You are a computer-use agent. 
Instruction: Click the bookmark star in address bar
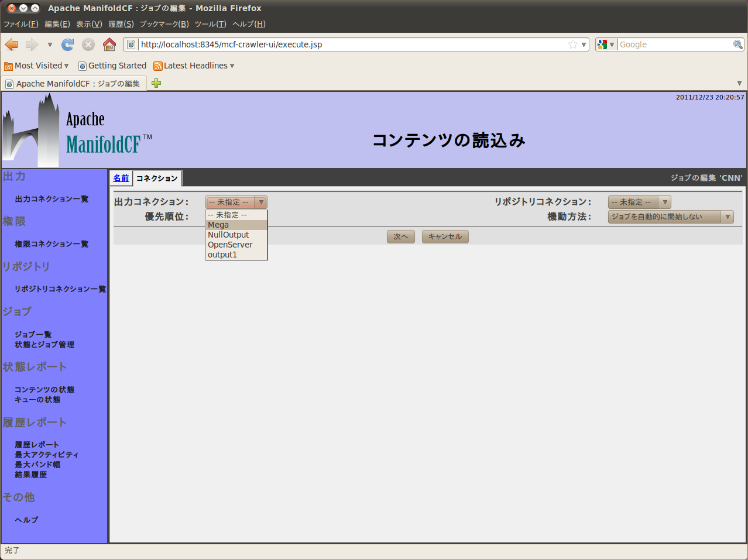tap(572, 44)
